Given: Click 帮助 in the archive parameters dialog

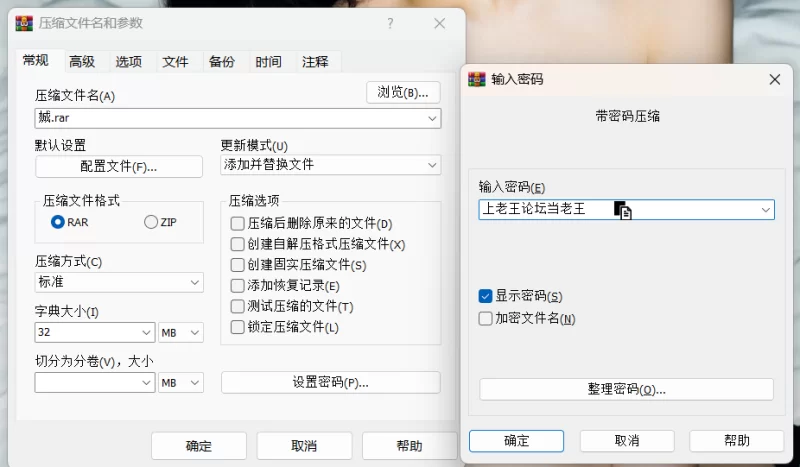Looking at the screenshot, I should pyautogui.click(x=409, y=446).
